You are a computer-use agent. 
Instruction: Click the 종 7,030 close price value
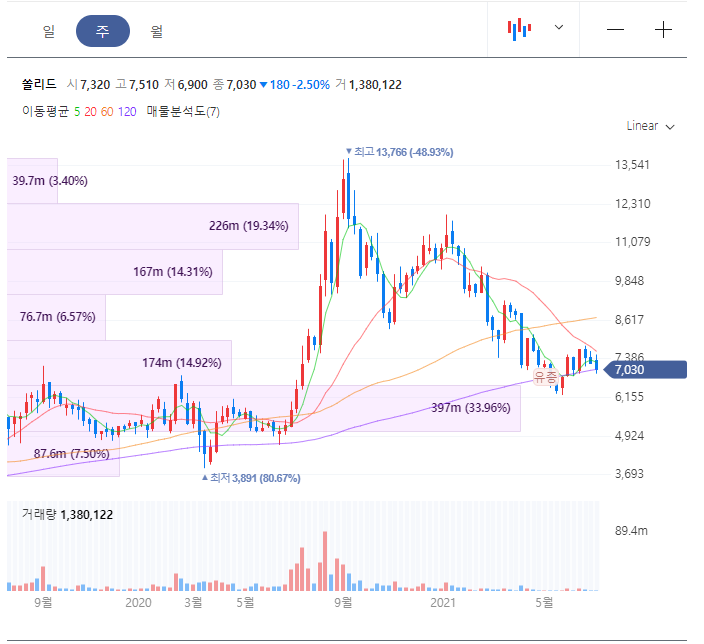coord(234,85)
